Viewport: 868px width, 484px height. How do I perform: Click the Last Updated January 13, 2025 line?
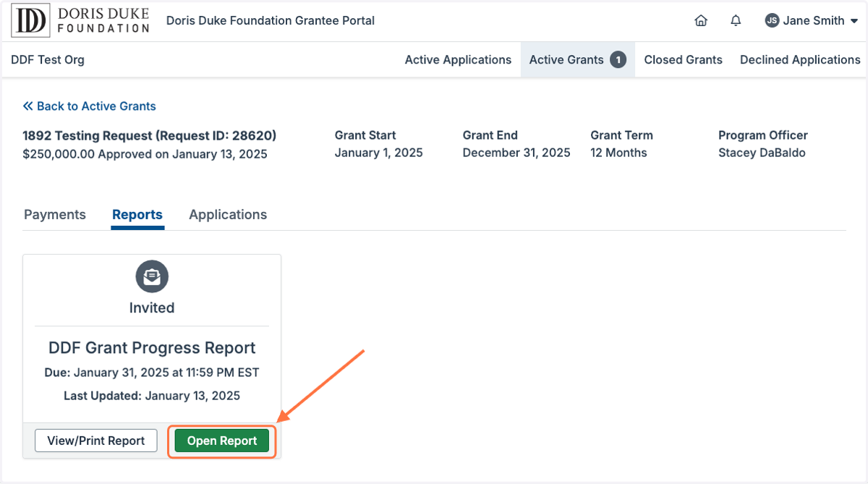pyautogui.click(x=152, y=396)
